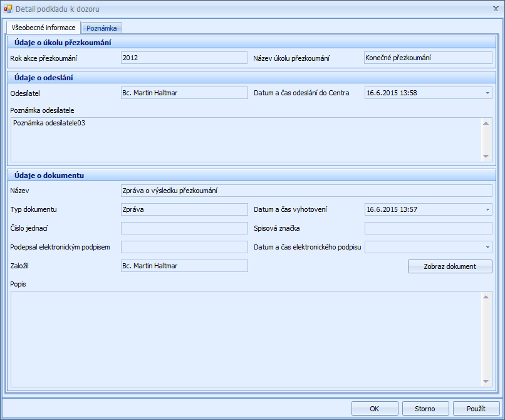The width and height of the screenshot is (505, 420).
Task: Click scroll up arrow of Popis box
Action: pyautogui.click(x=486, y=297)
